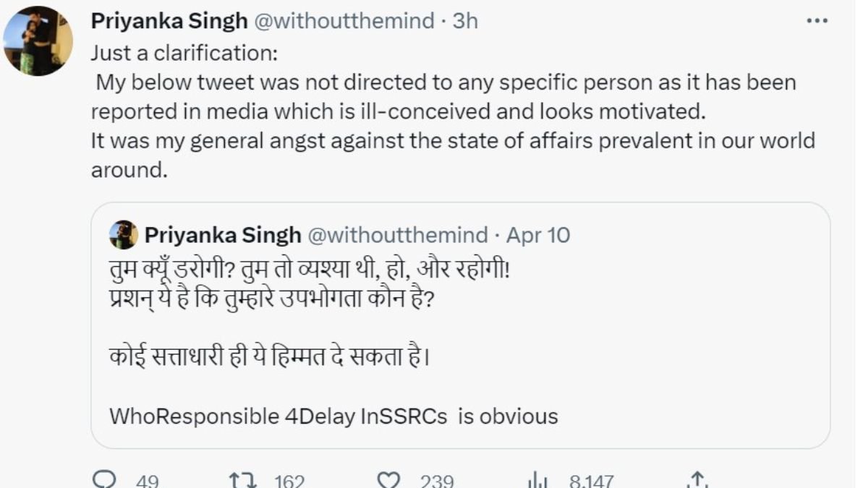Click the @withoutthemind handle in the quoted tweet

coord(398,235)
